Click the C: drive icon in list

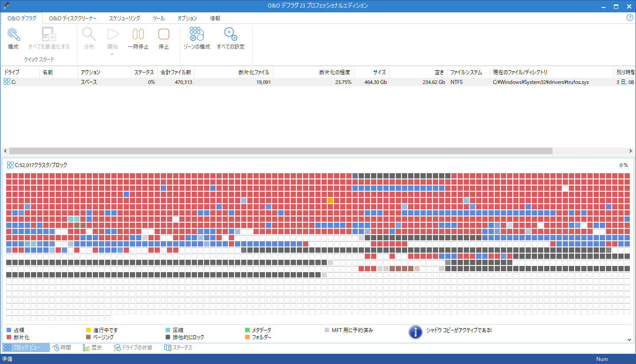coord(7,82)
